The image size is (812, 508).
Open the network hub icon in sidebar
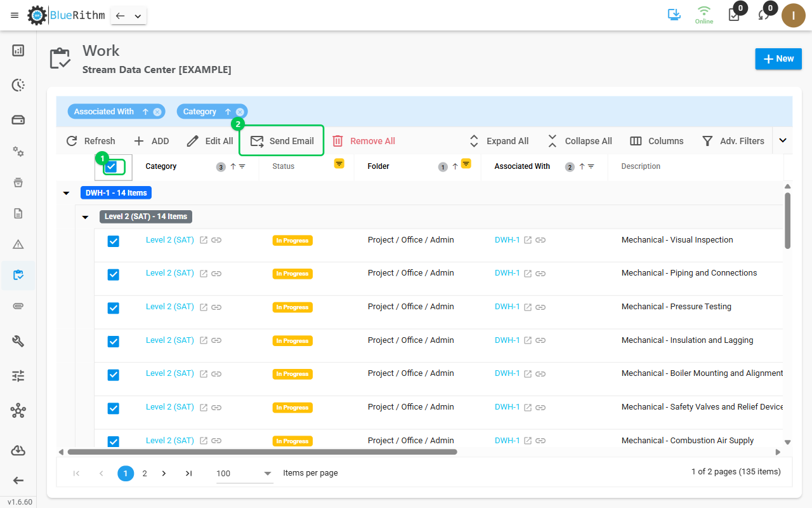pos(18,411)
